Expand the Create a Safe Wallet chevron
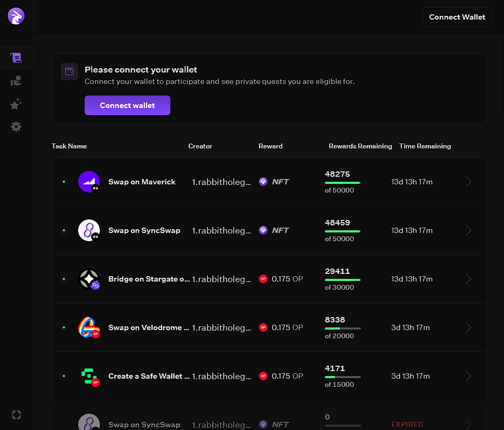Image resolution: width=504 pixels, height=430 pixels. click(468, 376)
